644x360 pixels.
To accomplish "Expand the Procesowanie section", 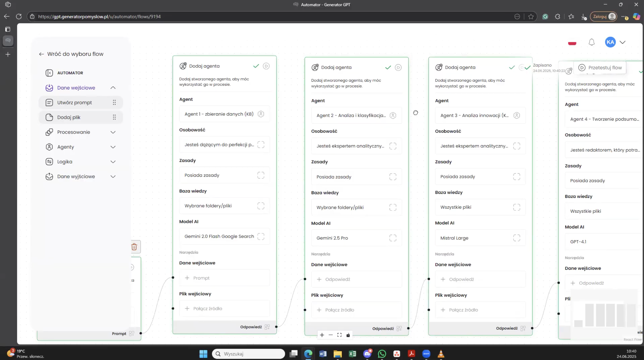I will tap(113, 132).
